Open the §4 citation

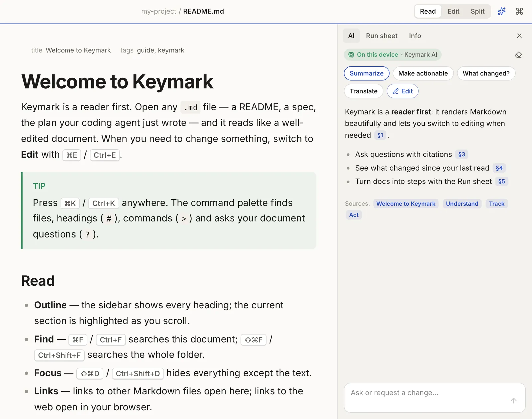pyautogui.click(x=499, y=168)
